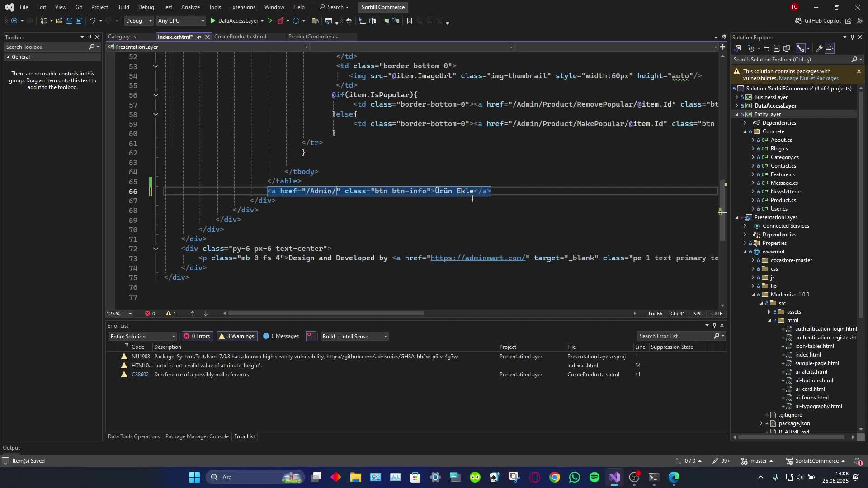
Task: Start debugging with the green play button
Action: point(212,21)
